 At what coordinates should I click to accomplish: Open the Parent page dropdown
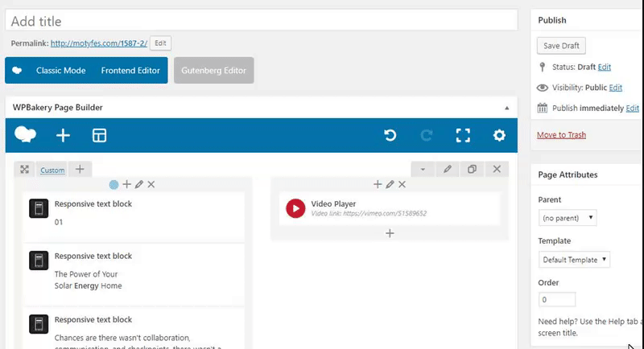(x=568, y=218)
